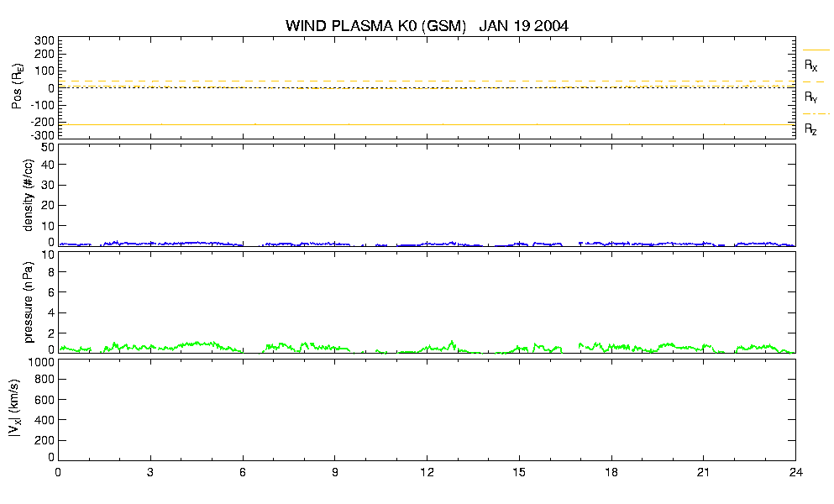Click the pressure (nPa) y-axis label

(29, 302)
